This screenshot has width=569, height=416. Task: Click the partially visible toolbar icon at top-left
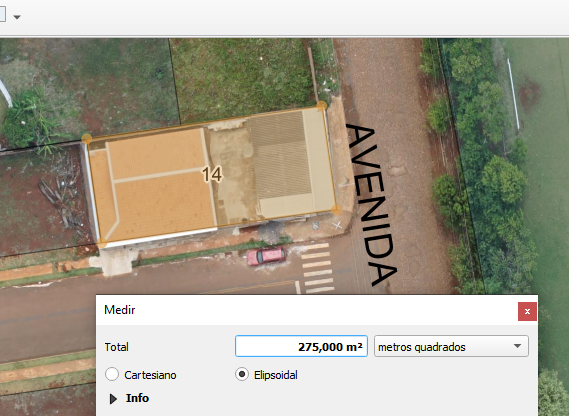click(x=2, y=15)
